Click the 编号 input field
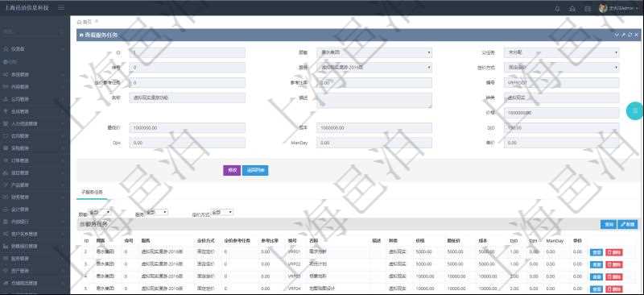644x295 pixels. tap(561, 83)
